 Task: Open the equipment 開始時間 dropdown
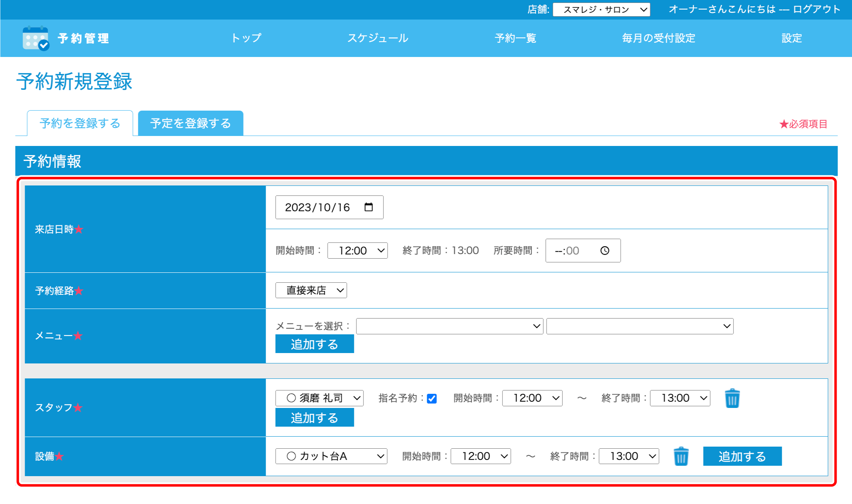coord(481,456)
